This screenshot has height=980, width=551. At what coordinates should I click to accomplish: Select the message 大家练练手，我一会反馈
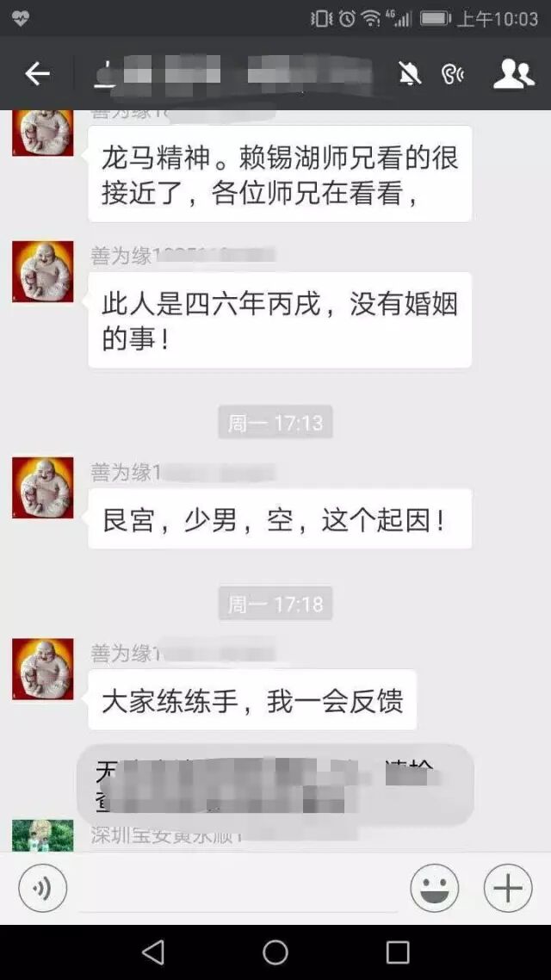[x=252, y=700]
